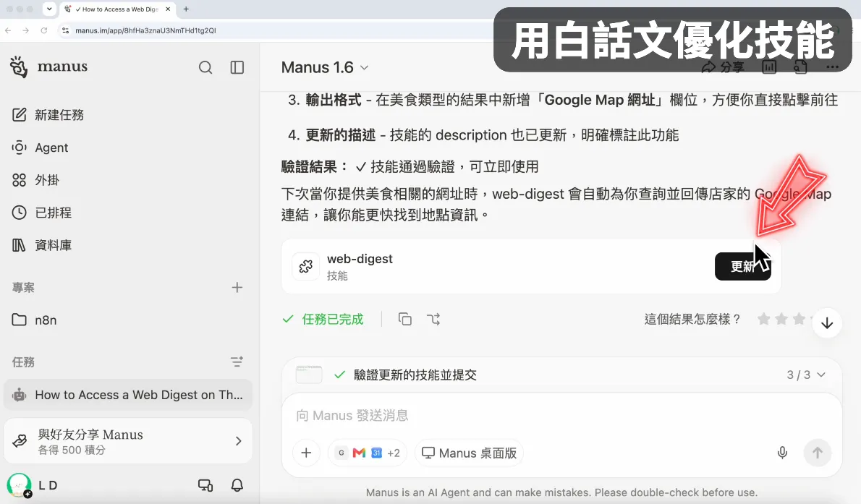Image resolution: width=861 pixels, height=504 pixels.
Task: Reload the browser page
Action: [44, 30]
